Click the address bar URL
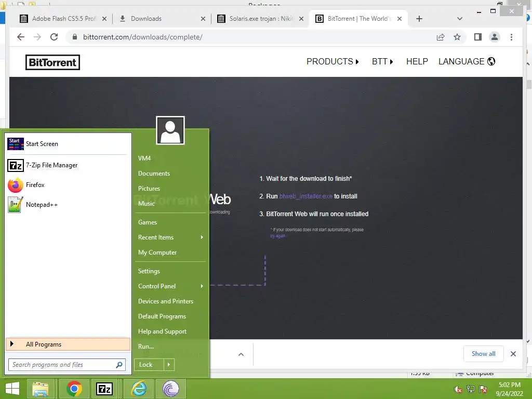532x399 pixels. pyautogui.click(x=143, y=37)
